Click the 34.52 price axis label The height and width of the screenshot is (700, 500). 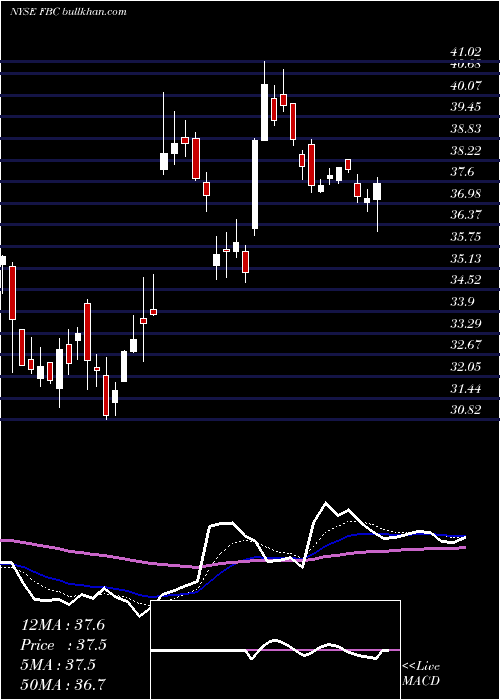tap(466, 280)
